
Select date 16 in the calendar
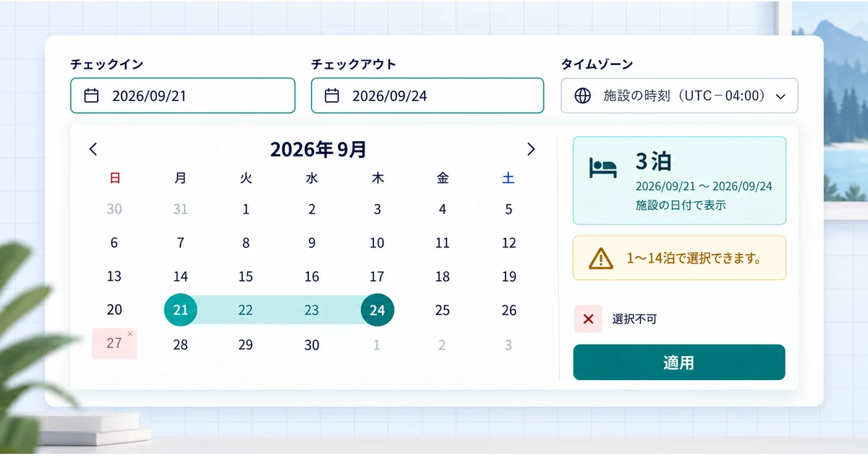click(x=312, y=276)
